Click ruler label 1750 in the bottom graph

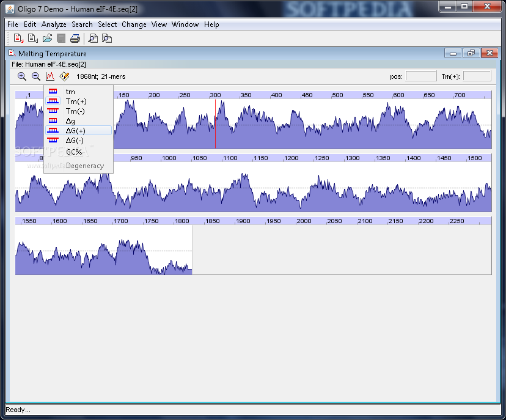152,221
